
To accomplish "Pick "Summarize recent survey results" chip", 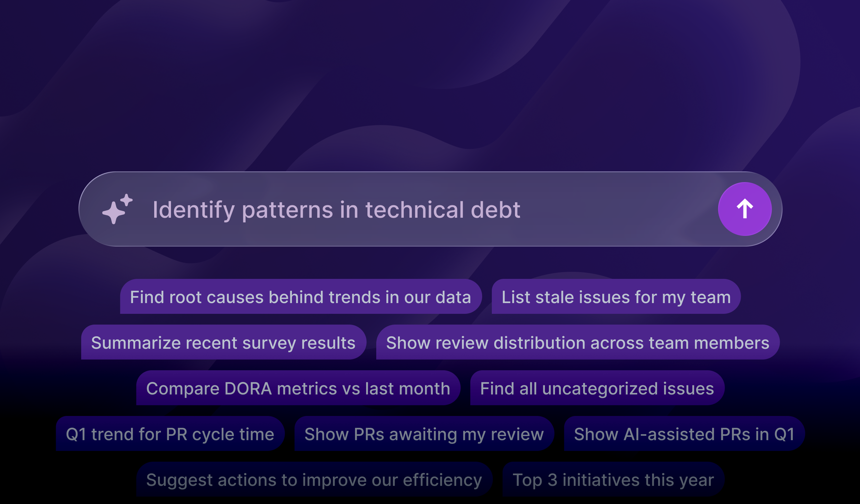I will pos(223,343).
